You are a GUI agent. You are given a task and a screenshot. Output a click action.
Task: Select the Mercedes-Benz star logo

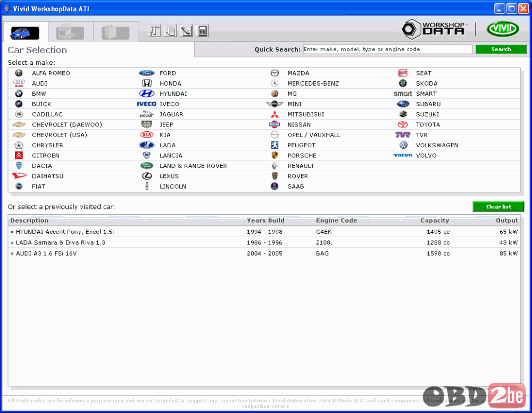(x=275, y=83)
